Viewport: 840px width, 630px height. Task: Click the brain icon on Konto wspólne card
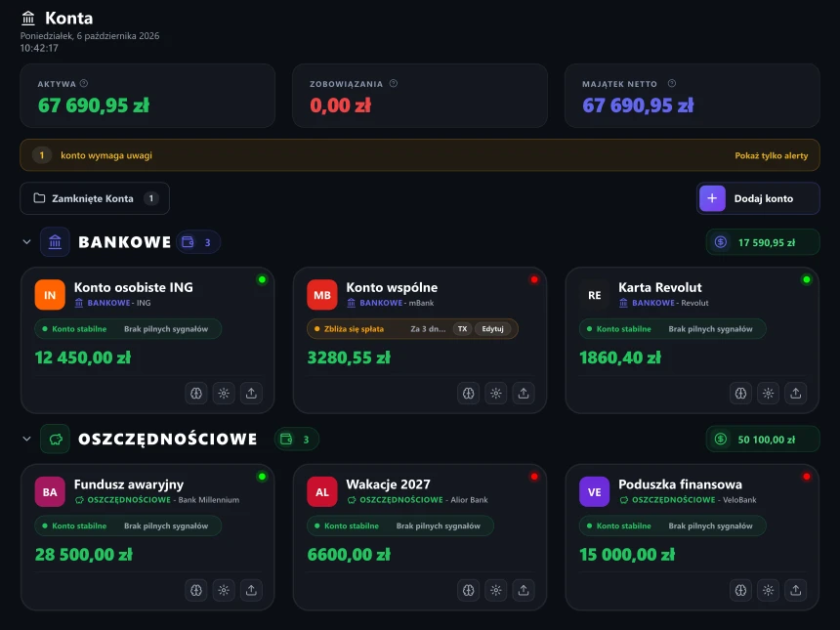(x=469, y=394)
